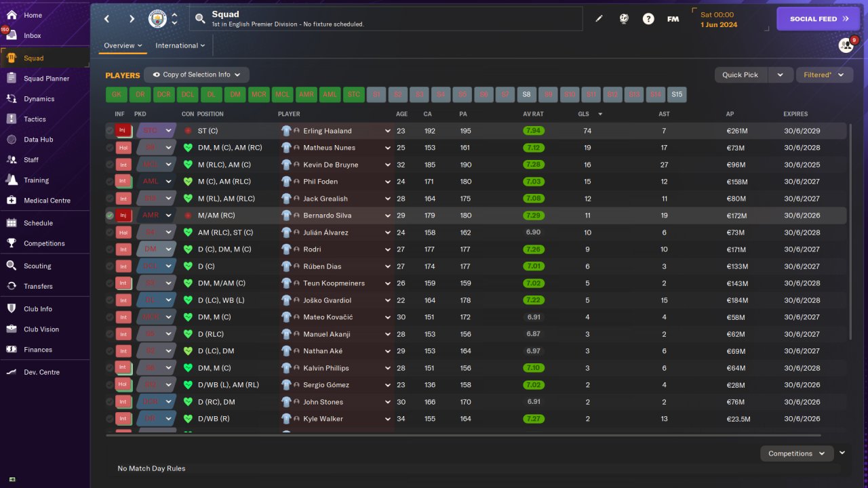
Task: Switch to the International tab
Action: point(180,45)
